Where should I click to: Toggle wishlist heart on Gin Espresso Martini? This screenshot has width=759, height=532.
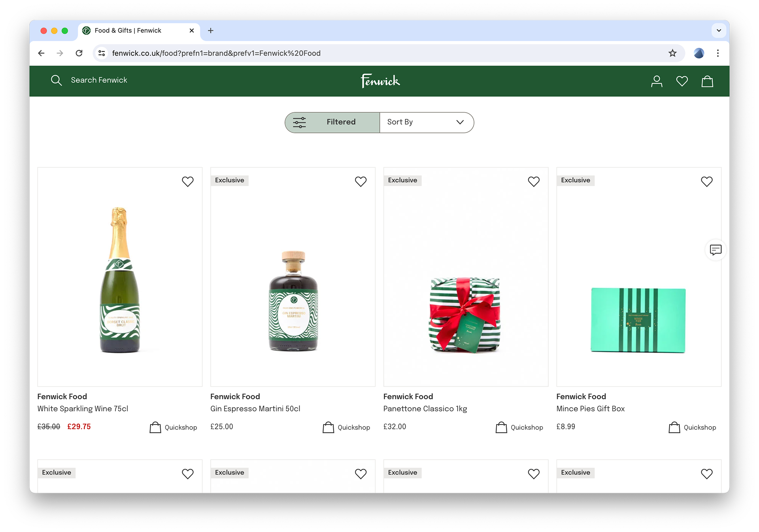click(x=361, y=182)
